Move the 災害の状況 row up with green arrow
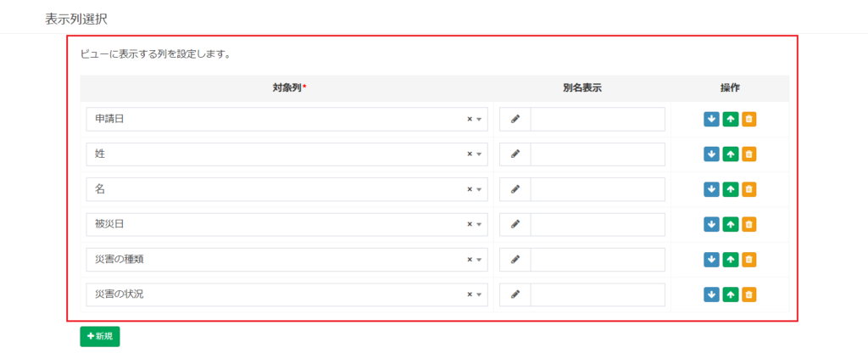 click(x=731, y=294)
